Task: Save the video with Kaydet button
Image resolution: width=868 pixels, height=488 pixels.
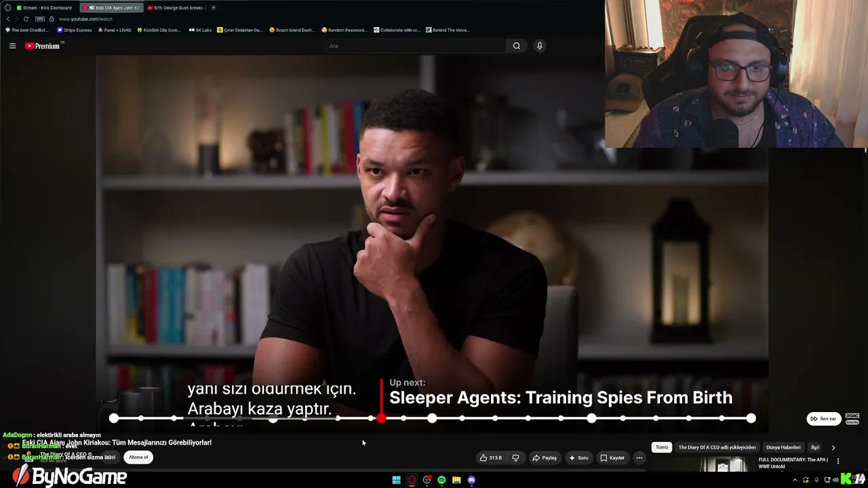Action: coord(612,458)
